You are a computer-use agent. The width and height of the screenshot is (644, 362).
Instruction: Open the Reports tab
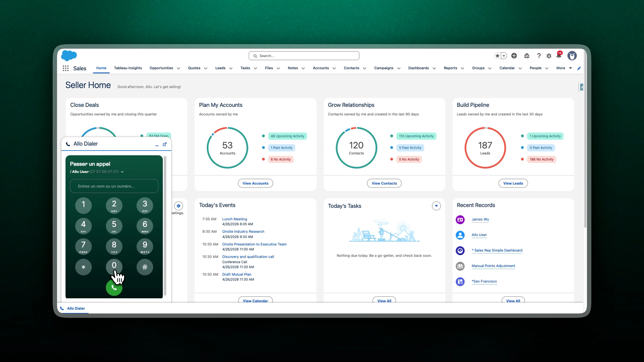click(450, 68)
